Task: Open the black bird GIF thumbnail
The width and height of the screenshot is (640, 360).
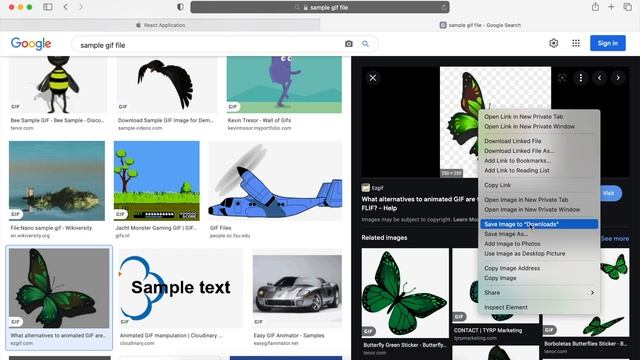Action: [x=167, y=84]
